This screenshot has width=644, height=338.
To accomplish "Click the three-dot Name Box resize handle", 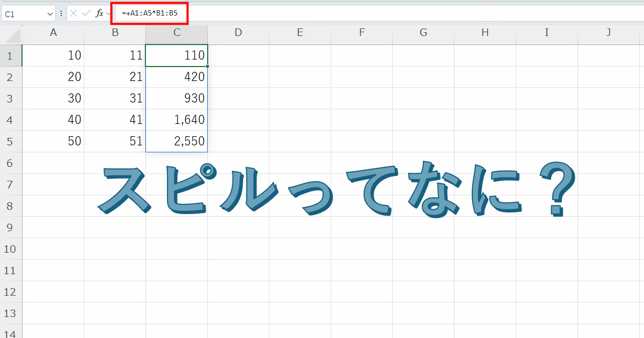I will pyautogui.click(x=61, y=13).
